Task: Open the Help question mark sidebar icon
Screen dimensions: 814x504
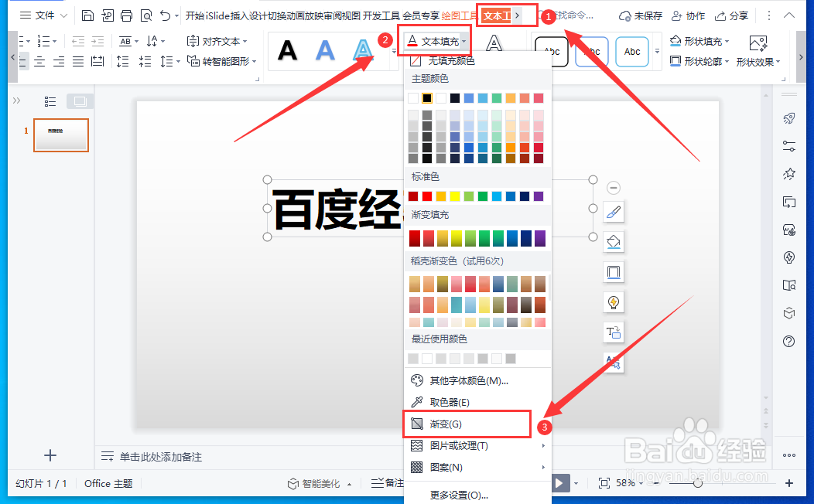Action: click(789, 341)
